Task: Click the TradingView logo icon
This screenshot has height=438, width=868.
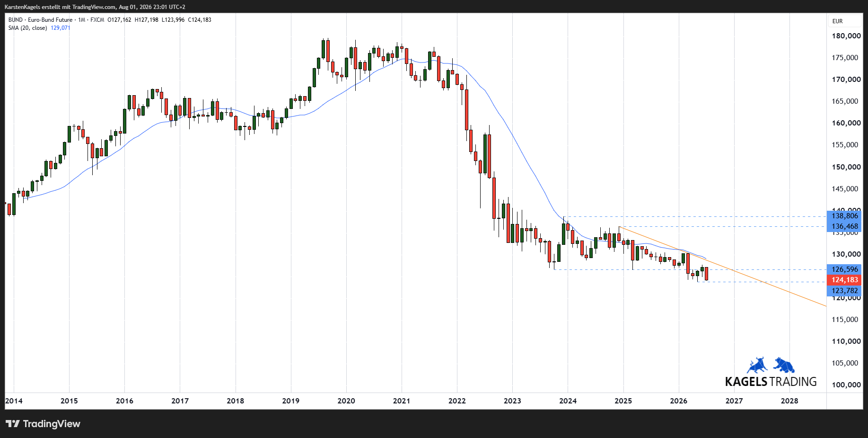Action: click(13, 424)
